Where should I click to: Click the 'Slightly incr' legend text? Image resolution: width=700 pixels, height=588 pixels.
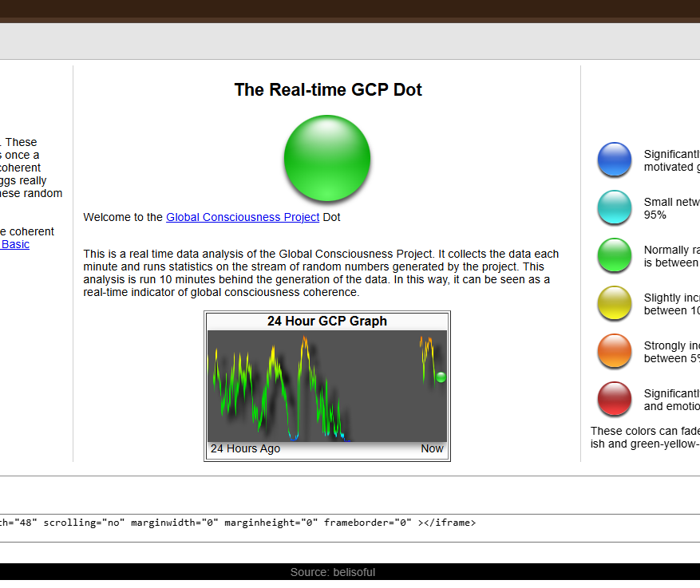672,298
